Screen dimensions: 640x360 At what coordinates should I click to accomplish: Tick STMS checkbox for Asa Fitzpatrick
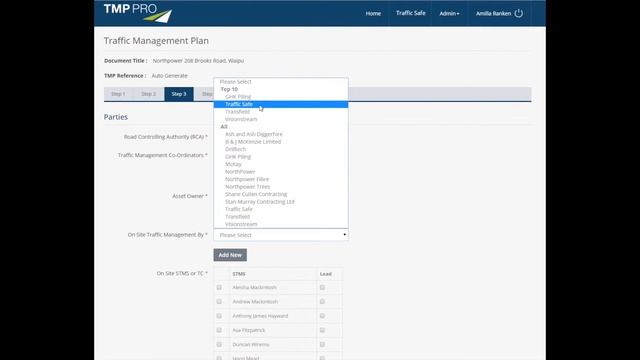pyautogui.click(x=219, y=330)
